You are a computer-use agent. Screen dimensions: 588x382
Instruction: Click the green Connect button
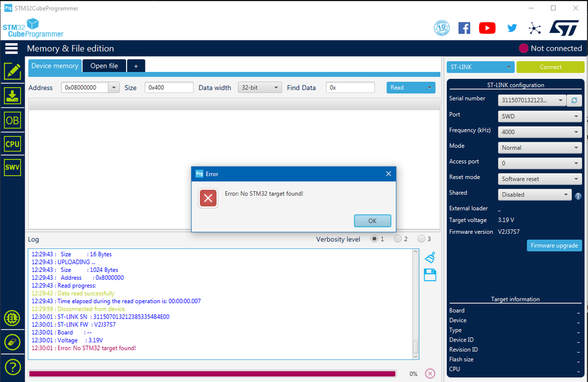pyautogui.click(x=550, y=67)
